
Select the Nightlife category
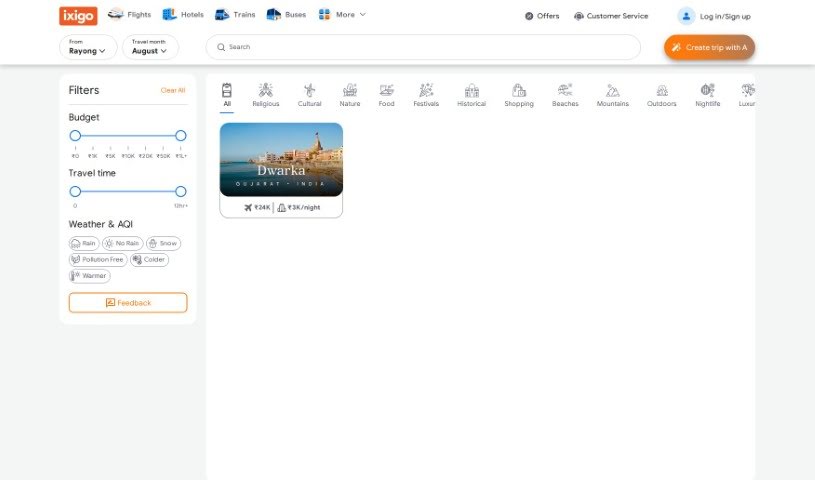[707, 95]
